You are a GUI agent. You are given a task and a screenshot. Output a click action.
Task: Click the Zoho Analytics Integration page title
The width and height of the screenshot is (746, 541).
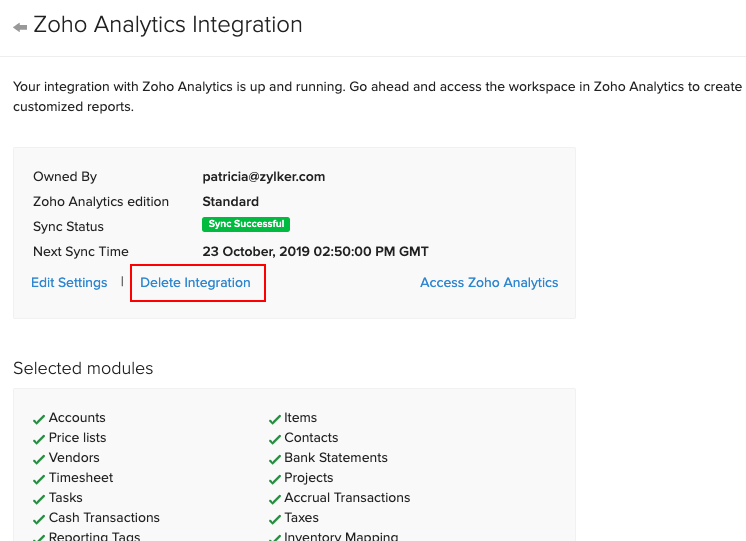[x=167, y=24]
